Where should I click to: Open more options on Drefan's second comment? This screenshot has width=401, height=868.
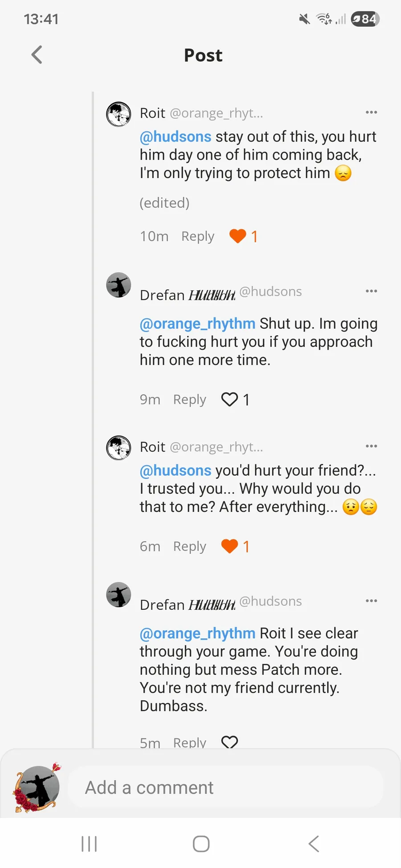click(x=371, y=601)
